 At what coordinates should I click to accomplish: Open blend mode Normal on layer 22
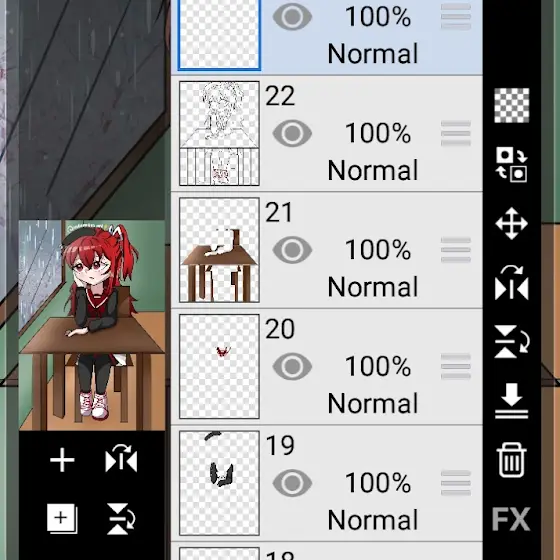click(372, 170)
